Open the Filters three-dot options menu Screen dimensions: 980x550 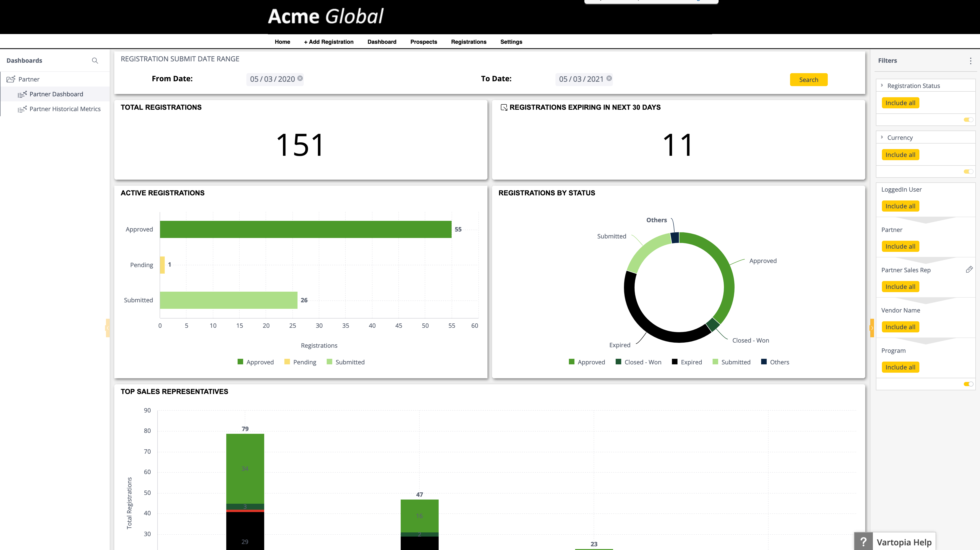971,61
